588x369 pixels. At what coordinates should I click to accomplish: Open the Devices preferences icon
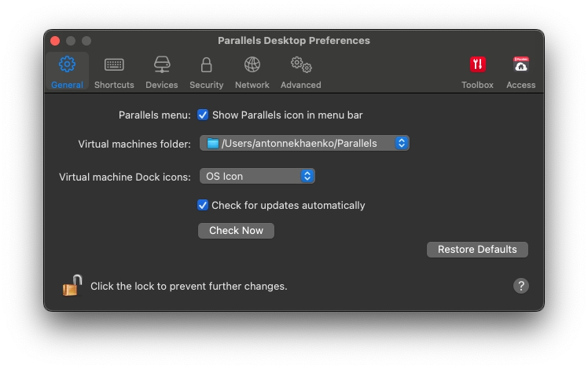point(162,65)
